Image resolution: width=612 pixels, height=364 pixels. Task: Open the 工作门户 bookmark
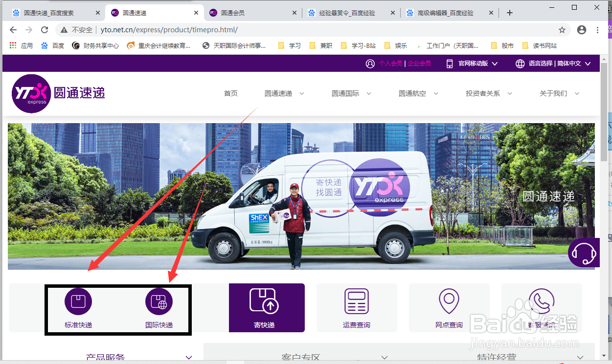[x=448, y=45]
